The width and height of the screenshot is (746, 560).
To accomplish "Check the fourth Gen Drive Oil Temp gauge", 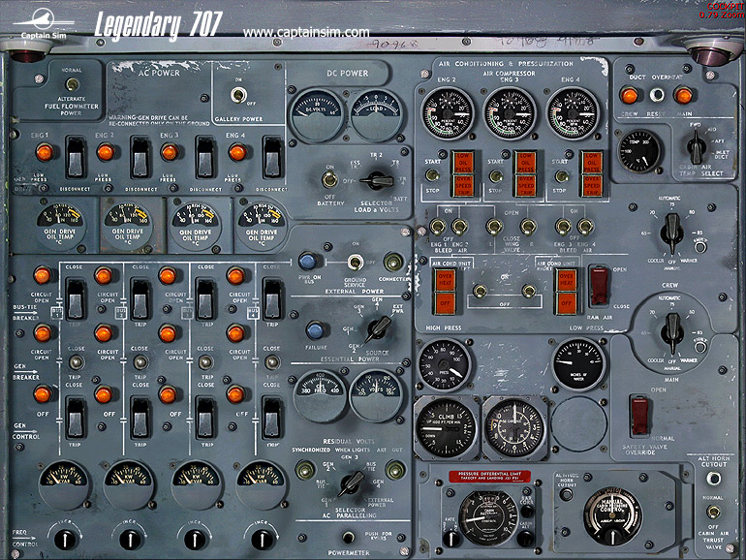I will (262, 226).
